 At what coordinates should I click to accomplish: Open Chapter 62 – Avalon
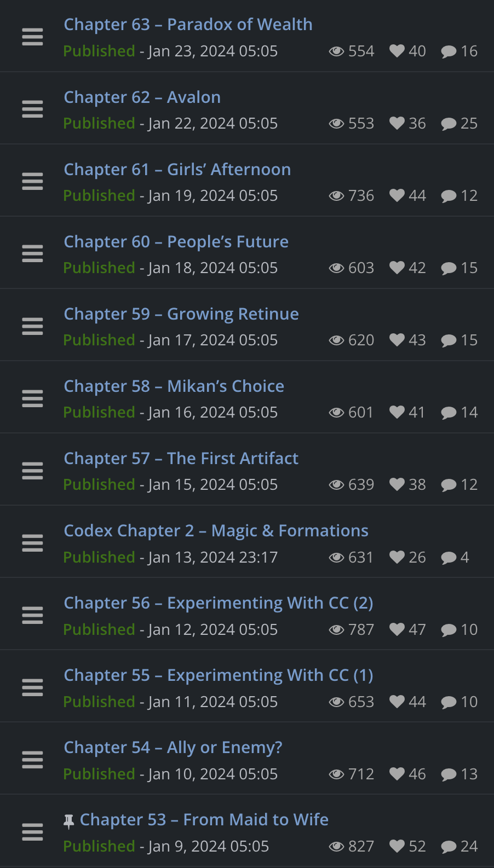point(142,97)
